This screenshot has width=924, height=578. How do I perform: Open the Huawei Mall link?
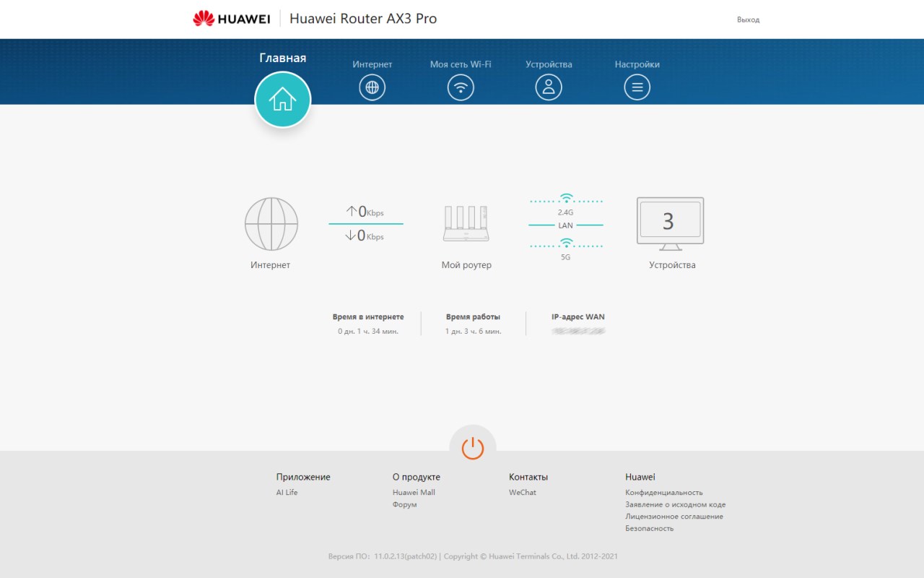(414, 492)
